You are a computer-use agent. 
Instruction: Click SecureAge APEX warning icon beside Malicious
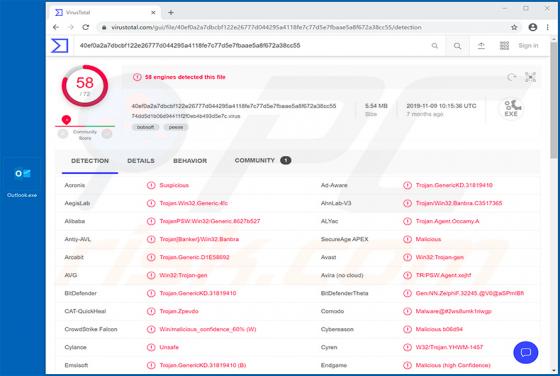(x=407, y=239)
